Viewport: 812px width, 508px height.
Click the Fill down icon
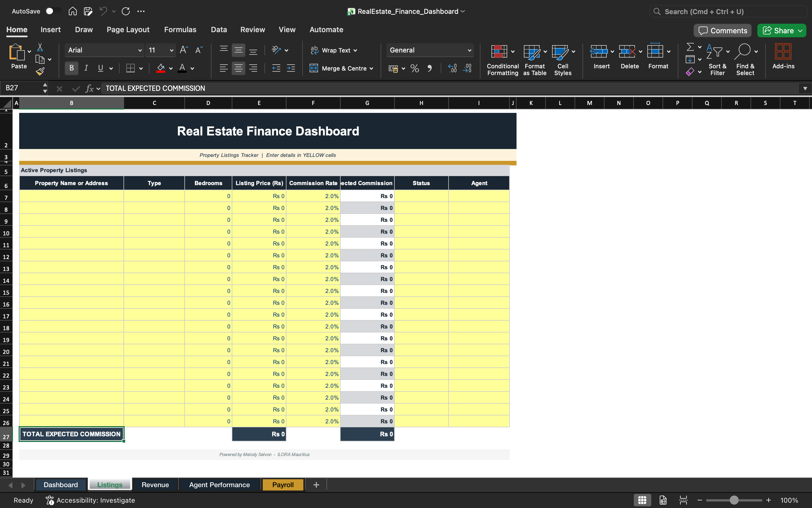(690, 60)
